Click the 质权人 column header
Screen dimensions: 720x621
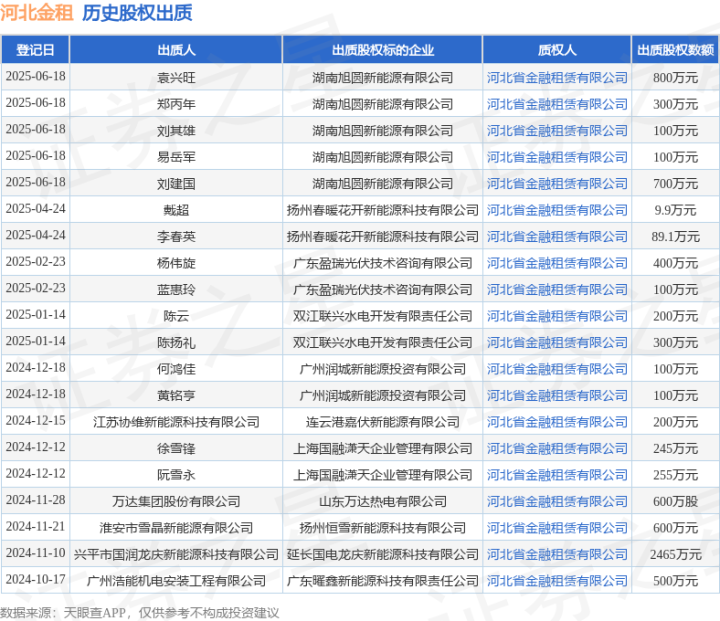pos(557,50)
